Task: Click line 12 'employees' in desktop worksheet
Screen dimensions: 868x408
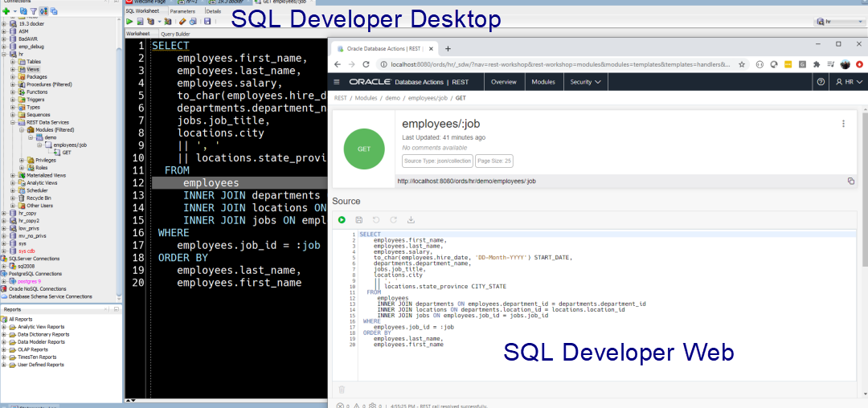Action: pyautogui.click(x=211, y=183)
